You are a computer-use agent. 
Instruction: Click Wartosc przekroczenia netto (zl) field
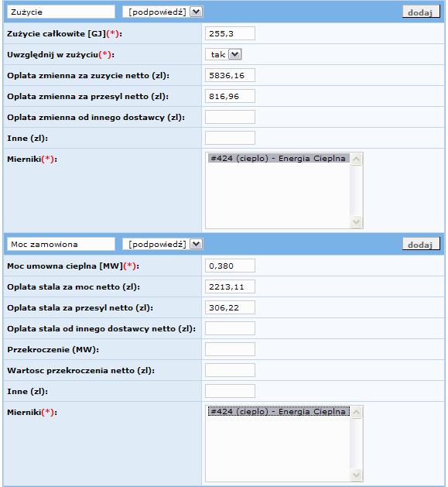click(x=230, y=370)
